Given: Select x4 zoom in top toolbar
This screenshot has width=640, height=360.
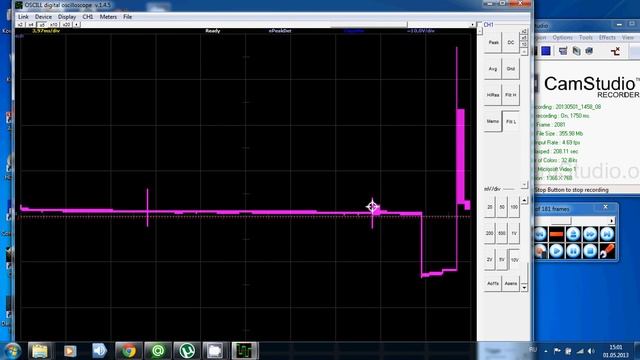Looking at the screenshot, I should tap(31, 25).
